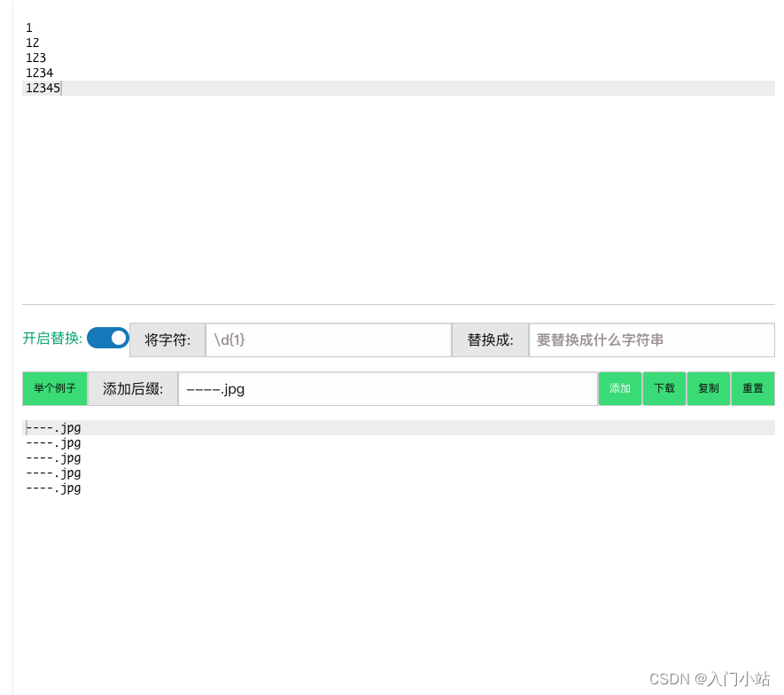The height and width of the screenshot is (695, 784).
Task: Click the input line reading 1234
Action: pos(40,73)
